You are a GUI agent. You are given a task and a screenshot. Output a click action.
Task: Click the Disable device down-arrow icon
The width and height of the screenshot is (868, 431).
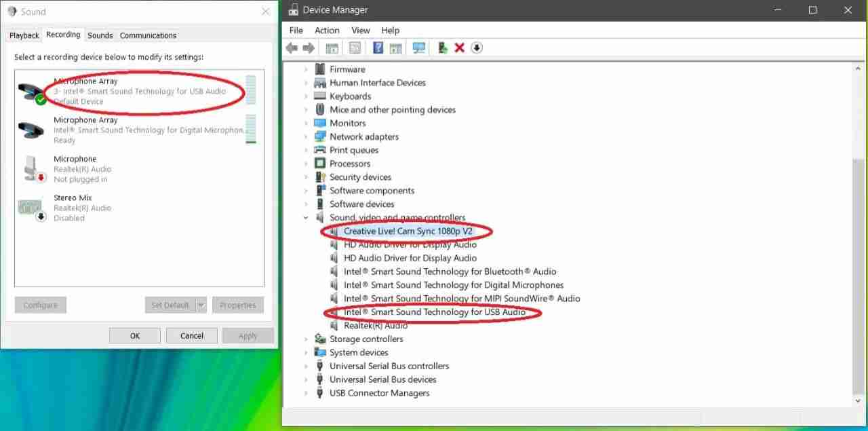477,48
